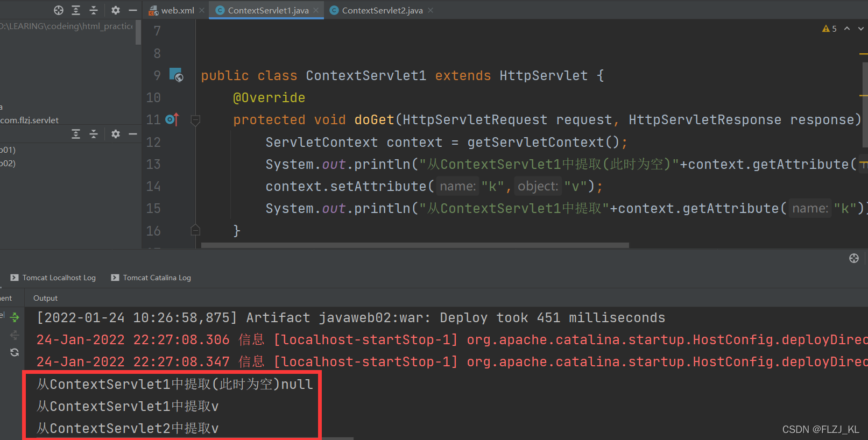Open Tomcat Localhost Log tab
Screen dimensions: 868x440
[x=53, y=278]
